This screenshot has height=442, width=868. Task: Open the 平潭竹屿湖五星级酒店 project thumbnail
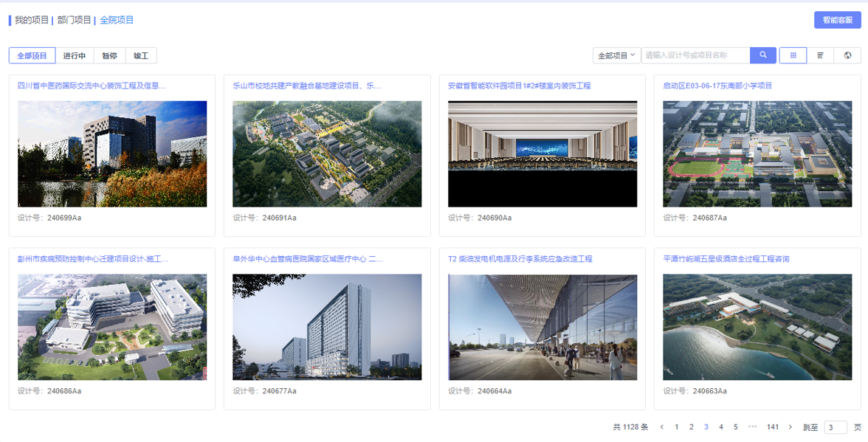pos(757,327)
